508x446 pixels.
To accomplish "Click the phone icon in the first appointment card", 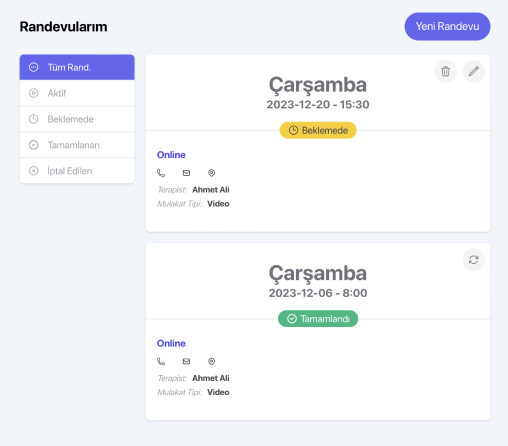I will coord(161,173).
